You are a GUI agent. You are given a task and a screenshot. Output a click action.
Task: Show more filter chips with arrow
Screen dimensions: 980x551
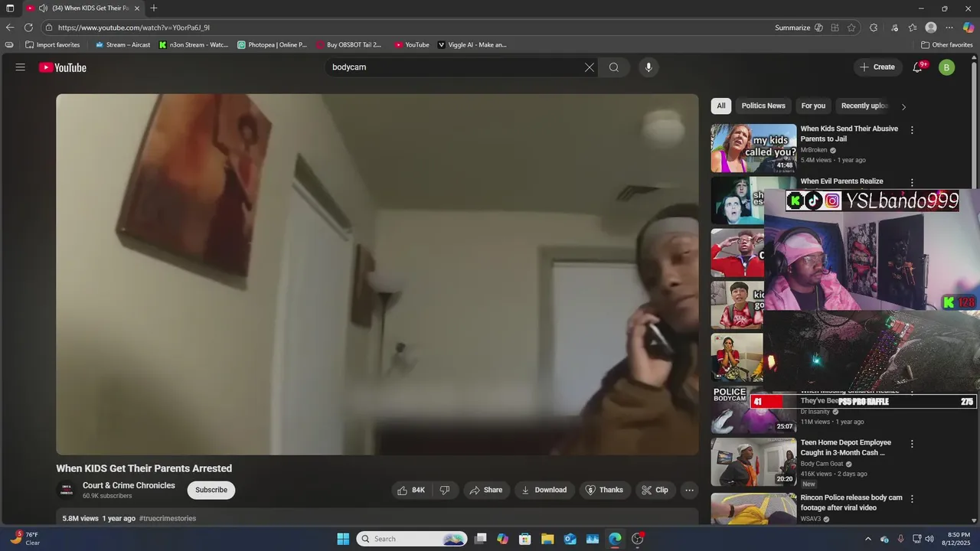(903, 107)
